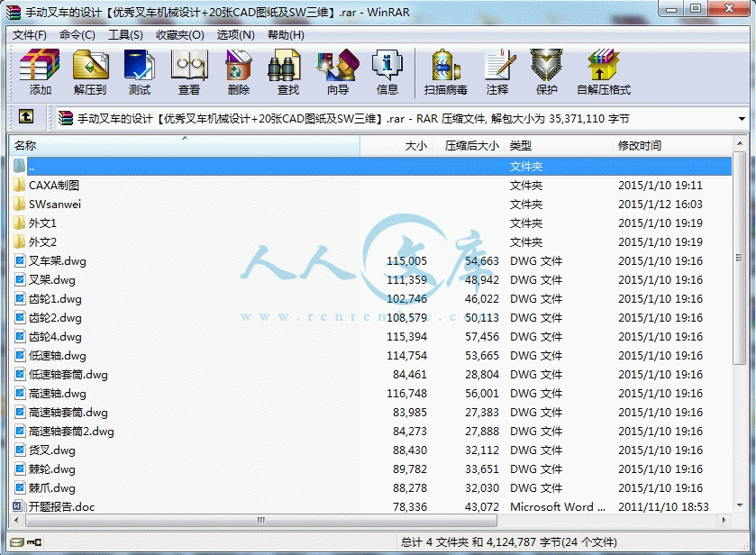
Task: Go up one folder level arrow button
Action: pos(26,116)
